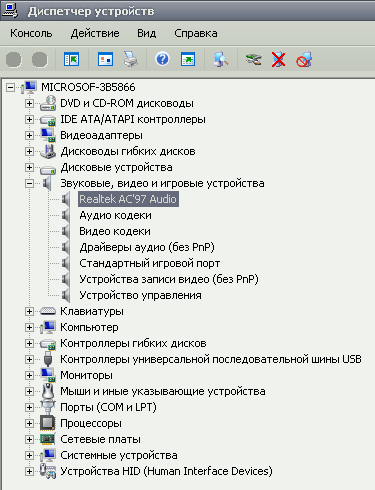375x490 pixels.
Task: Select Контроллеры универсальной последовательной шины USB label
Action: [211, 359]
